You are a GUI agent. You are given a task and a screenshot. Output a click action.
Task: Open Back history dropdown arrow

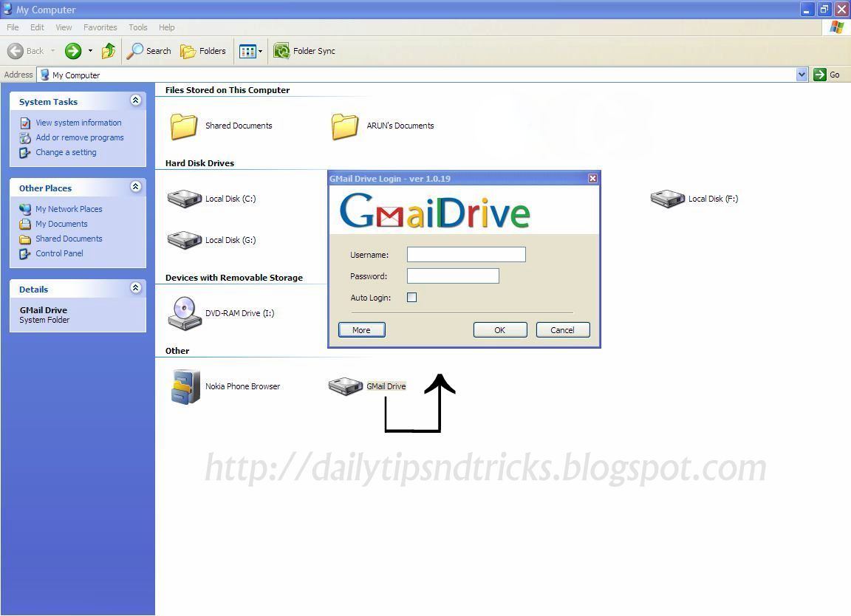(52, 51)
